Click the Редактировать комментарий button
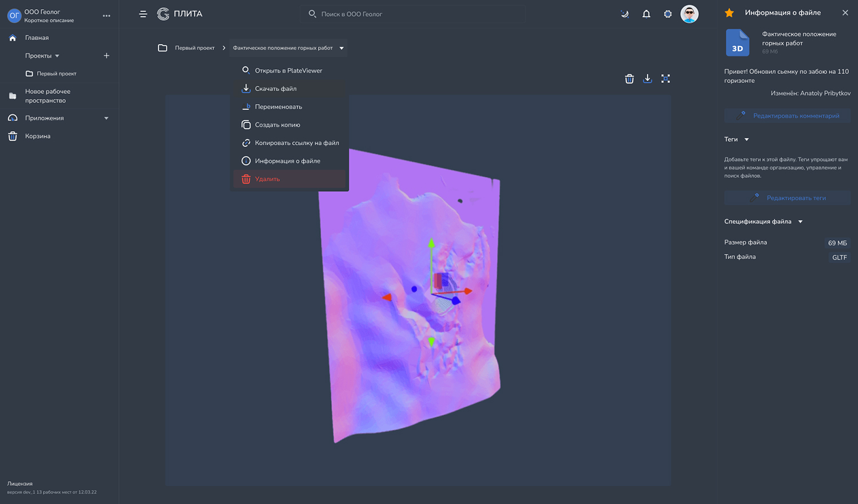The height and width of the screenshot is (504, 858). (787, 116)
